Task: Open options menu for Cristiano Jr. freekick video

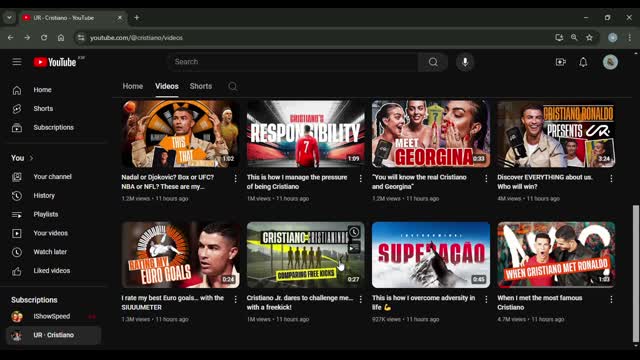Action: tap(360, 299)
